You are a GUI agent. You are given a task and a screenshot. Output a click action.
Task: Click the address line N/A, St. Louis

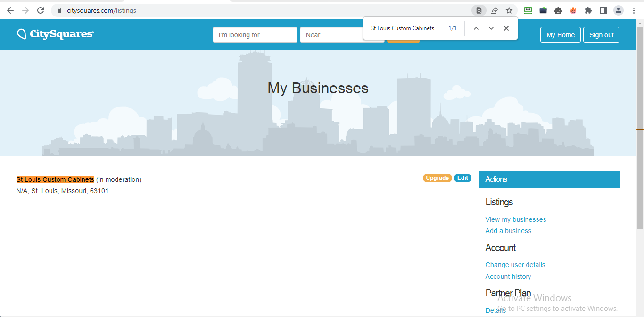coord(62,191)
